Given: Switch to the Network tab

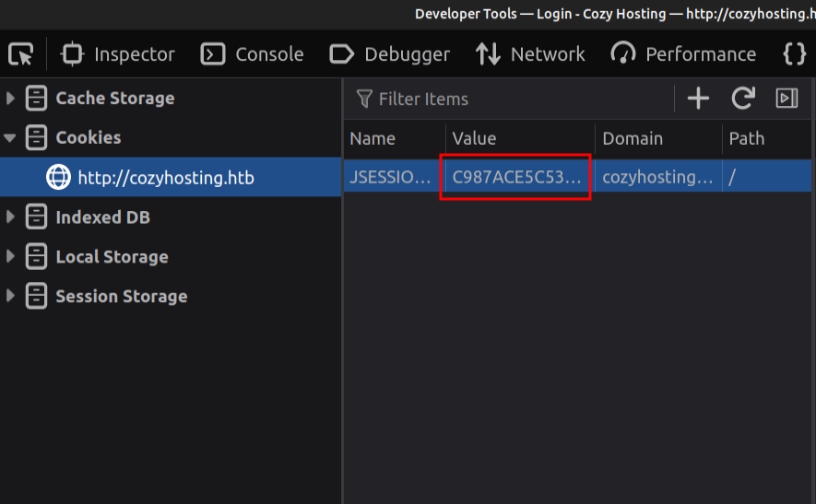Looking at the screenshot, I should [x=530, y=54].
